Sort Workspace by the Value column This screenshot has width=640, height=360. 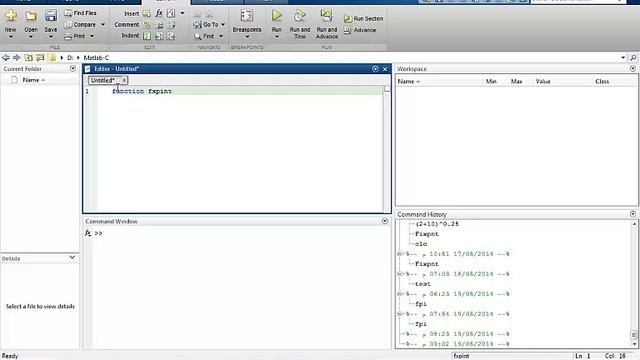click(543, 82)
